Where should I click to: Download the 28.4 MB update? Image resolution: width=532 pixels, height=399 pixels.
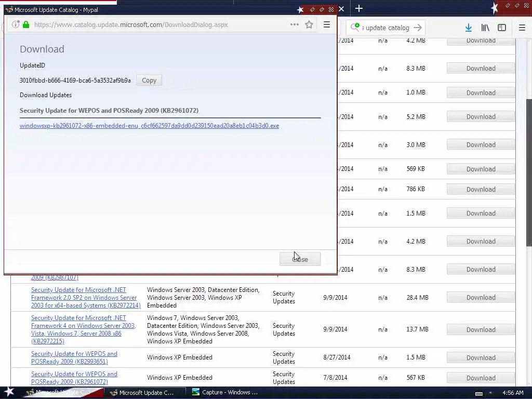(481, 298)
